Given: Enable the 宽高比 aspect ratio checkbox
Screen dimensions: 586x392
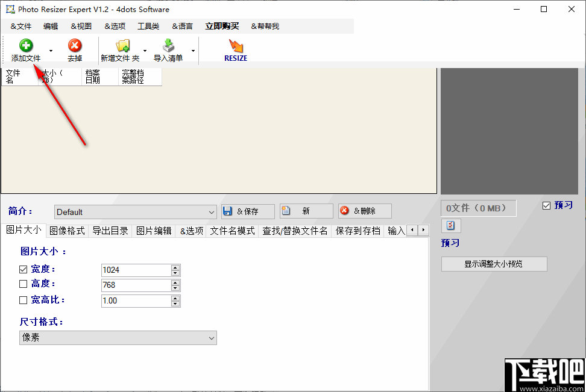Looking at the screenshot, I should point(22,300).
